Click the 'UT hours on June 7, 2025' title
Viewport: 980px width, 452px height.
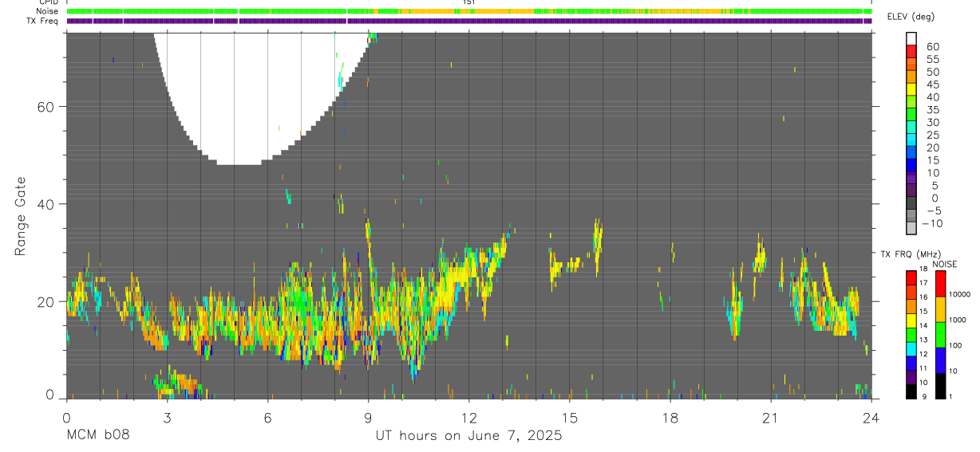(469, 435)
